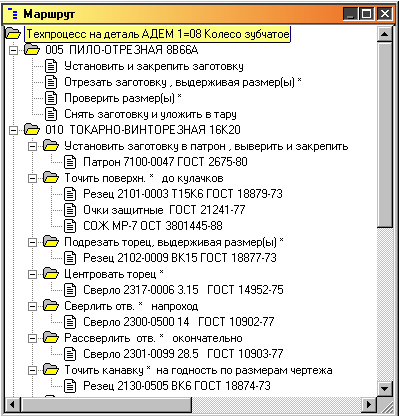Viewport: 399px width, 416px height.
Task: Close the Маршрут window
Action: tap(385, 14)
